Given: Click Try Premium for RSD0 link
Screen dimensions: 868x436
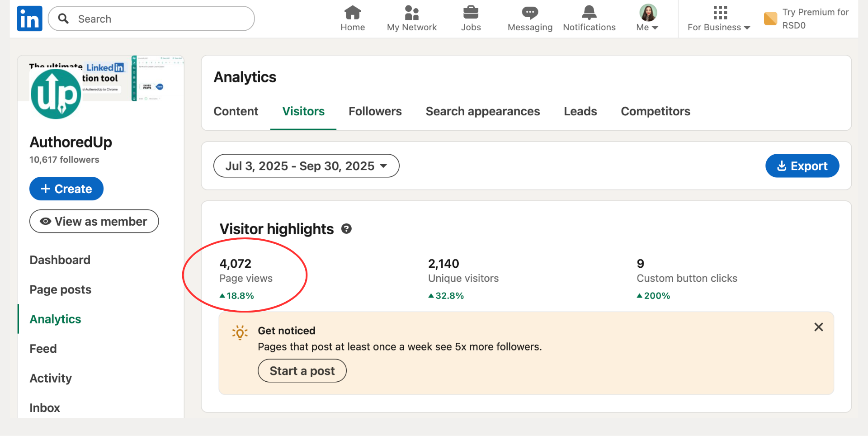Looking at the screenshot, I should (x=816, y=19).
